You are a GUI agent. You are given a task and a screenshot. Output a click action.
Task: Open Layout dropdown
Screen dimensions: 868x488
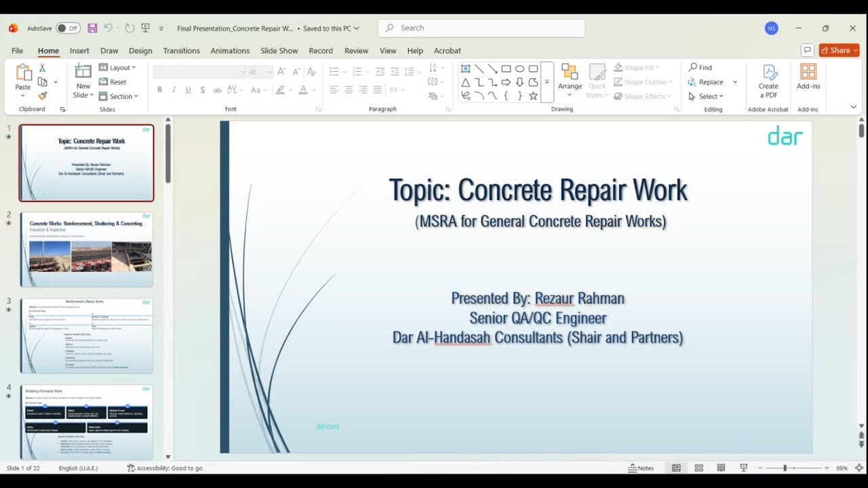(117, 68)
